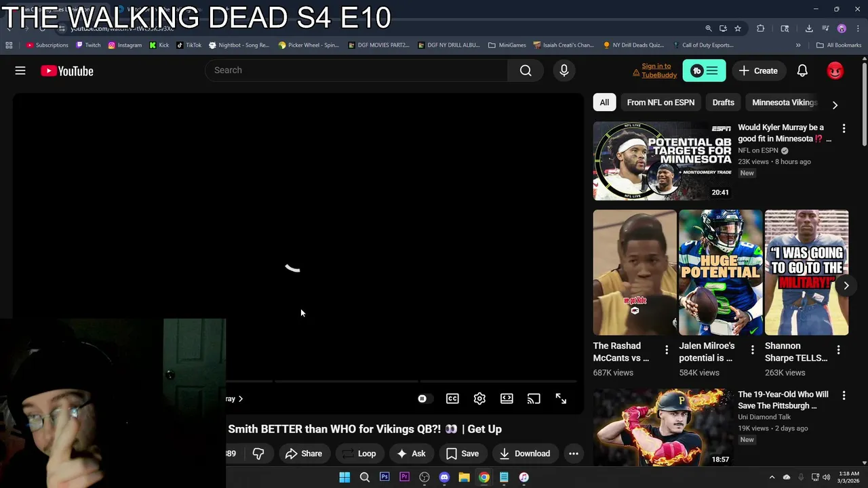Open the All Bookmarks folder
This screenshot has height=488, width=868.
(x=839, y=45)
